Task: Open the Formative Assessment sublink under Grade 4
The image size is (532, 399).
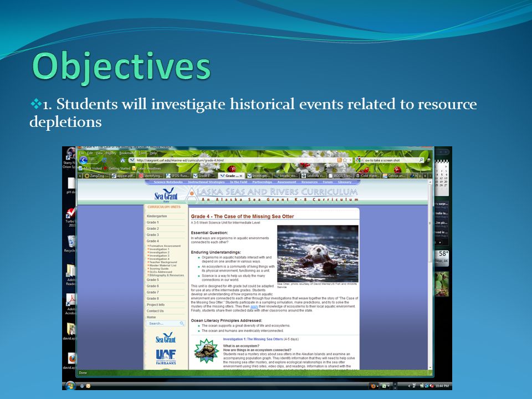Action: point(165,246)
